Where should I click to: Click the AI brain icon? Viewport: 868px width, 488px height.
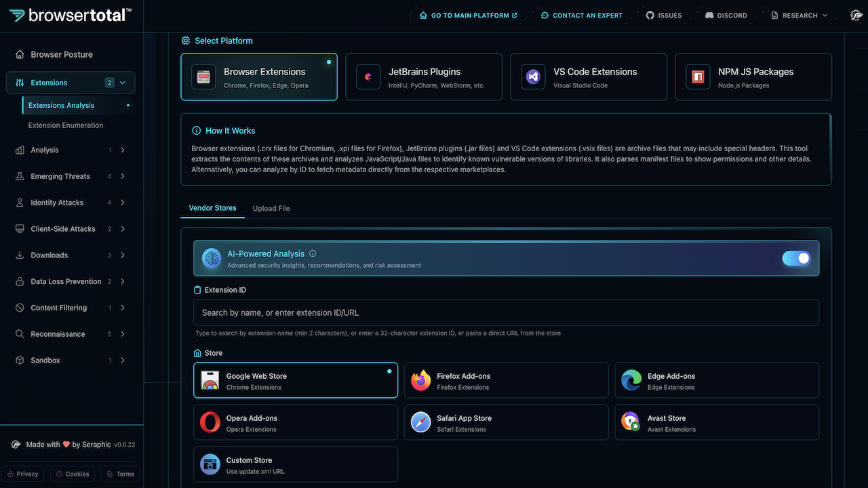coord(212,258)
